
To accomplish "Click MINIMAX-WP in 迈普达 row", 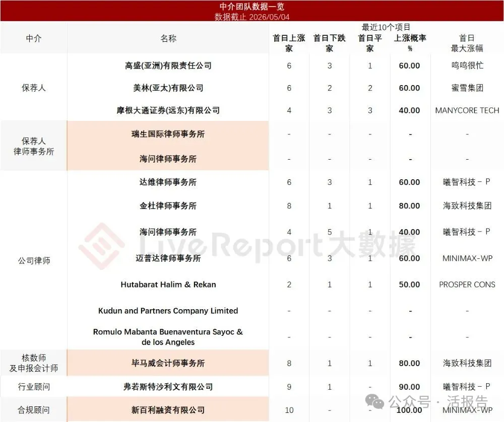I will point(467,258).
